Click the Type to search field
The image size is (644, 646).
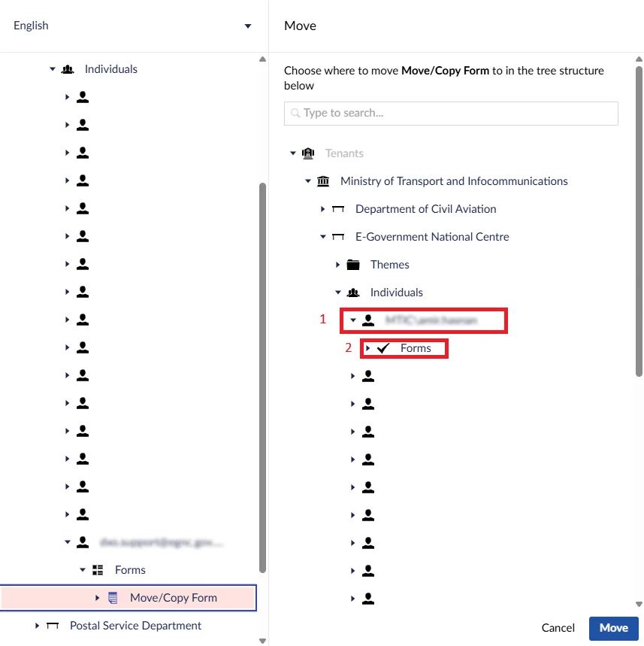tap(451, 114)
